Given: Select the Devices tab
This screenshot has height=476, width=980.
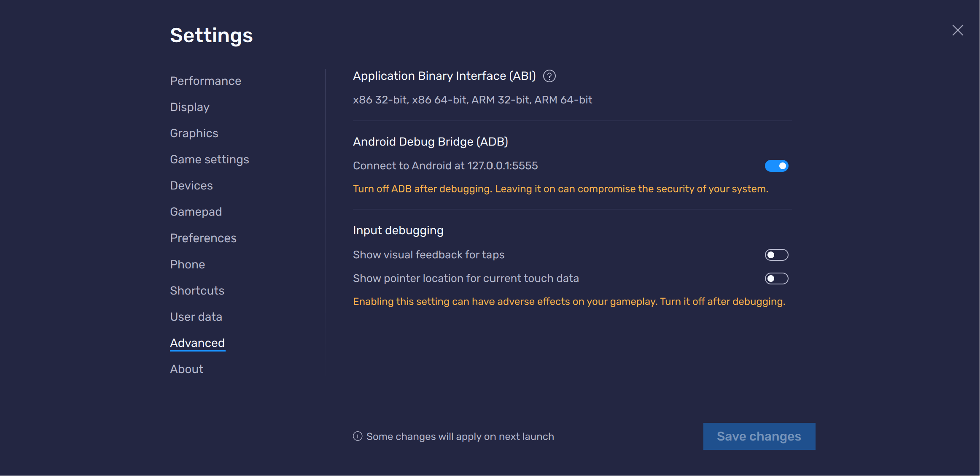Looking at the screenshot, I should [x=191, y=186].
